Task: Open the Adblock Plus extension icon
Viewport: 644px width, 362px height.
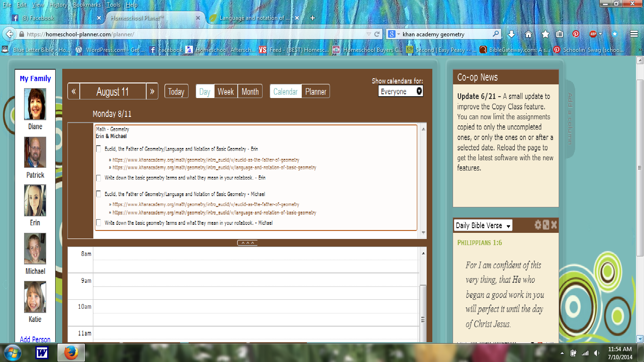Action: (x=594, y=34)
